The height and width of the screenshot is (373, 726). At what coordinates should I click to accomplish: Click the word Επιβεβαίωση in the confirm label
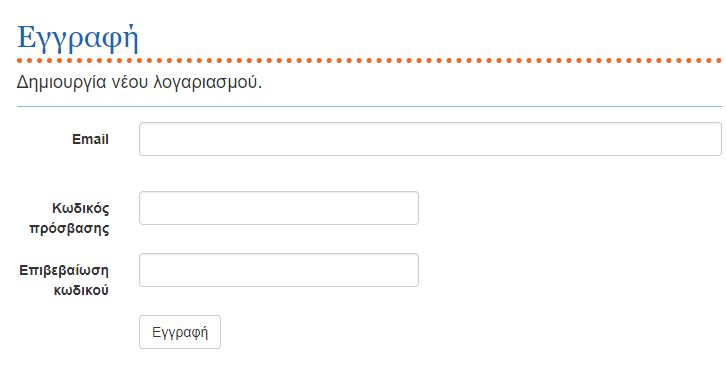pos(64,270)
